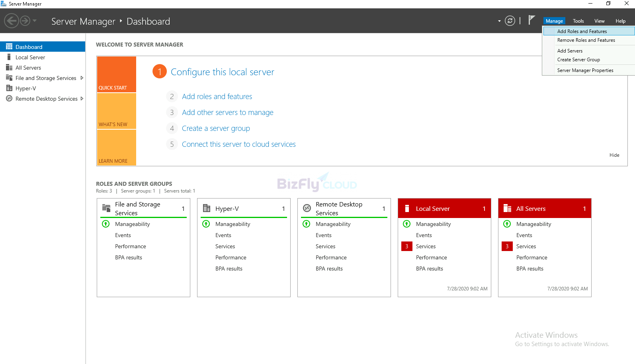Click the All Servers tile icon

pyautogui.click(x=507, y=208)
